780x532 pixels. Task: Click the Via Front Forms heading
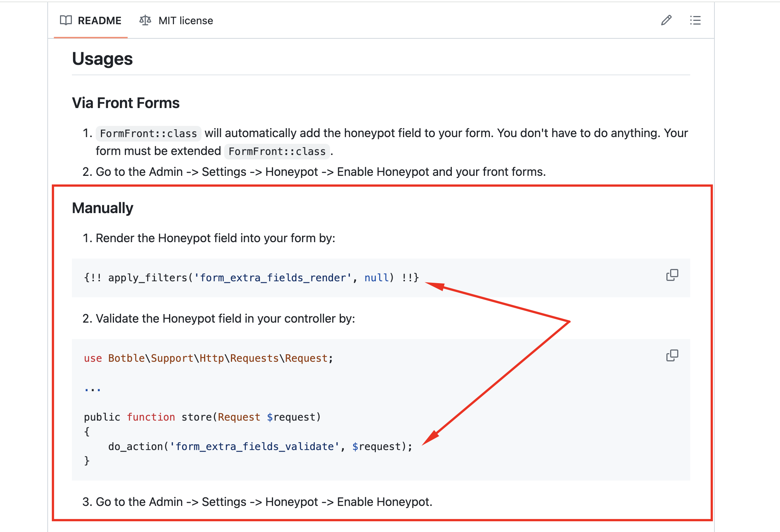126,103
